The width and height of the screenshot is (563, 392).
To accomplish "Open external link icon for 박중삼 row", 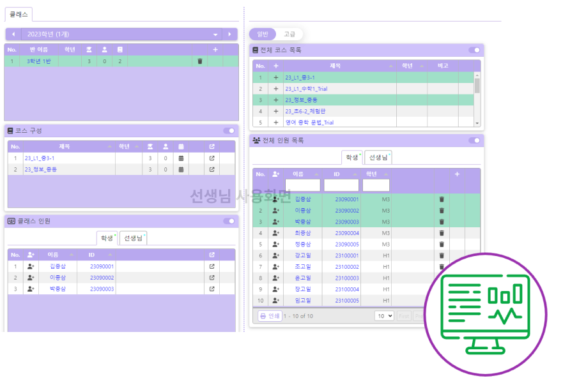I will [x=212, y=289].
